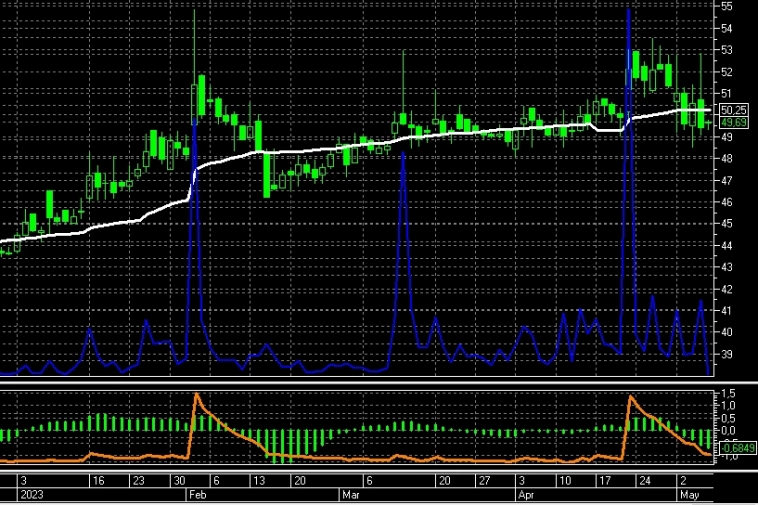Click the Apr label on the date axis
The width and height of the screenshot is (758, 505).
pos(525,494)
